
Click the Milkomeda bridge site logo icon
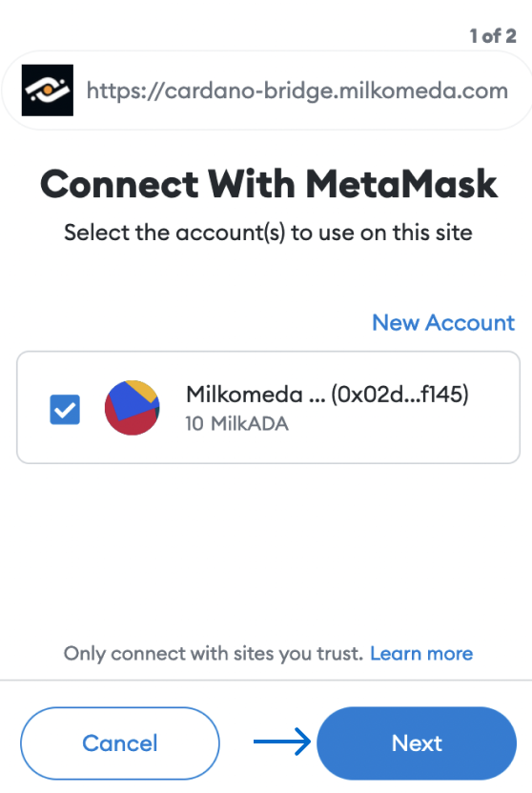[48, 91]
